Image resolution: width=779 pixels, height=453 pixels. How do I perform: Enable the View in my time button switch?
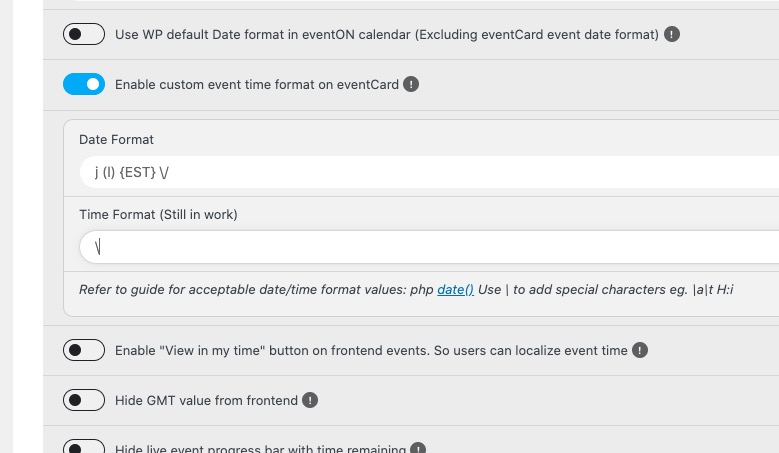[84, 350]
